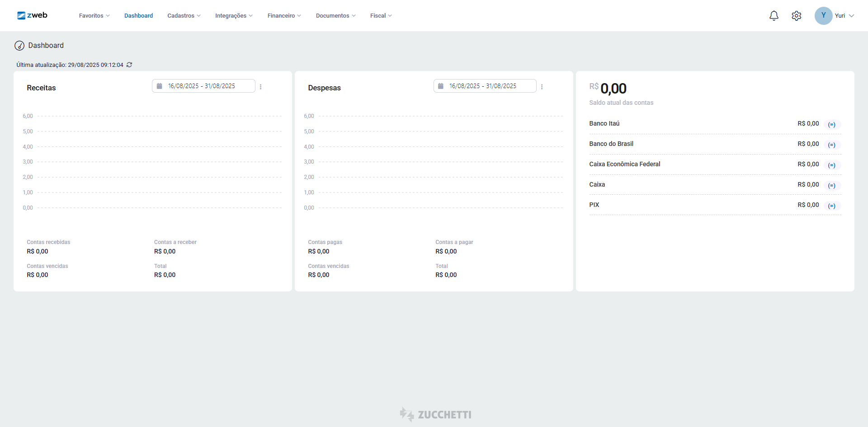Open the calendar picker for Despesas period
This screenshot has width=868, height=427.
(x=441, y=85)
